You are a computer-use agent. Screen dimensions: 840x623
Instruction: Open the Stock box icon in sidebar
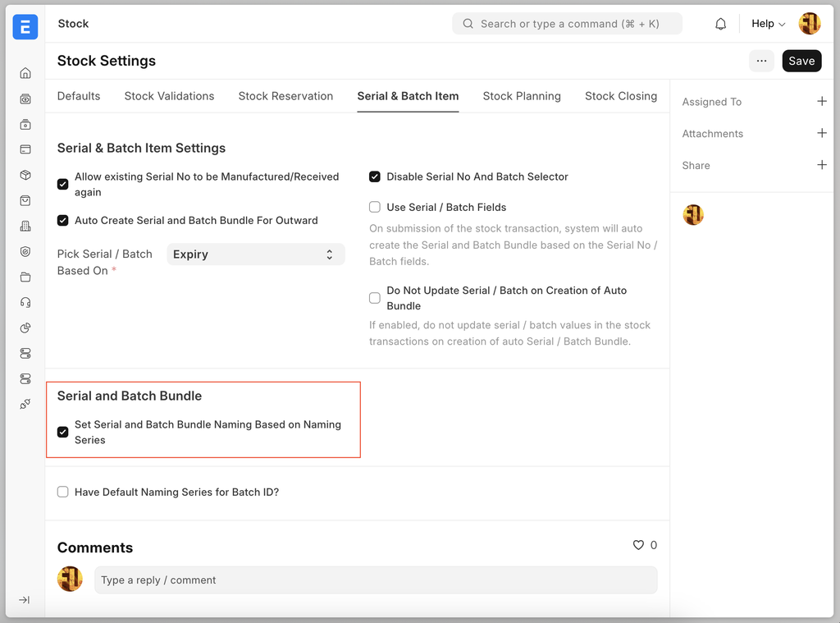pyautogui.click(x=25, y=175)
